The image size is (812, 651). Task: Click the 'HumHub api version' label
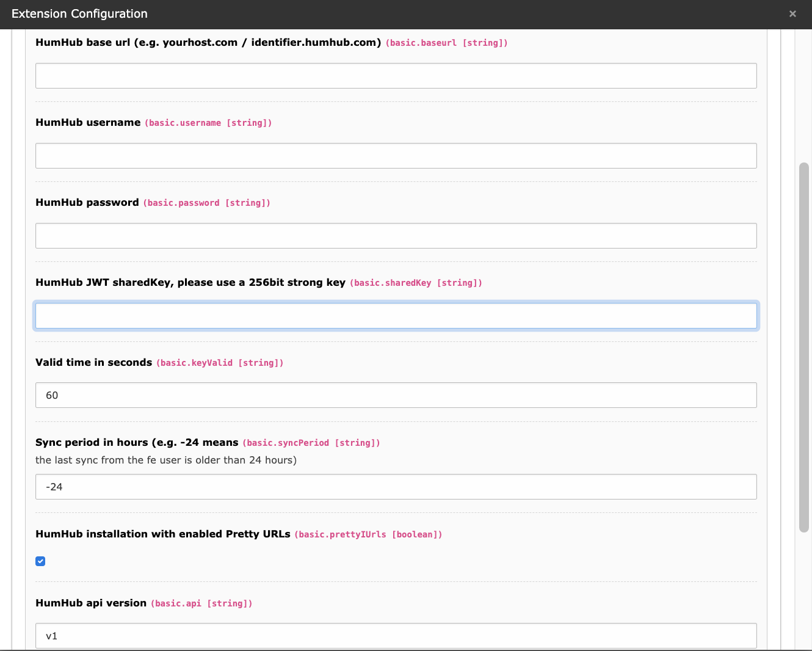click(91, 603)
